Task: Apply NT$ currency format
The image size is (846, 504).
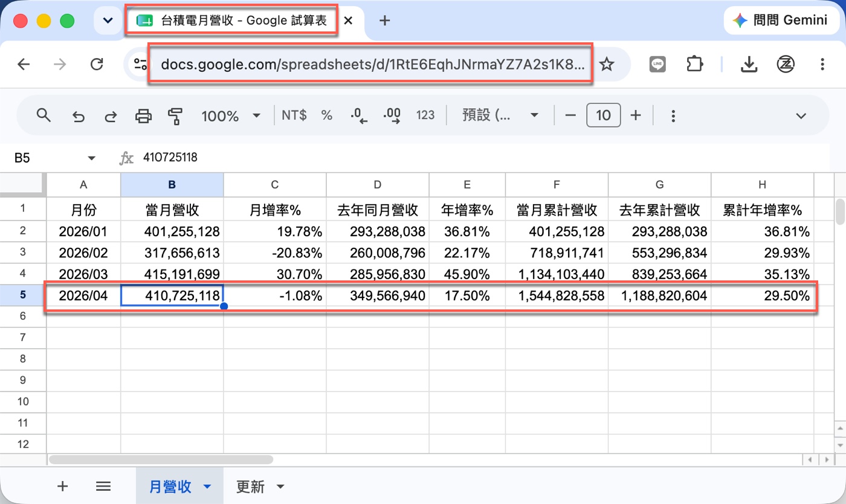Action: click(x=294, y=115)
